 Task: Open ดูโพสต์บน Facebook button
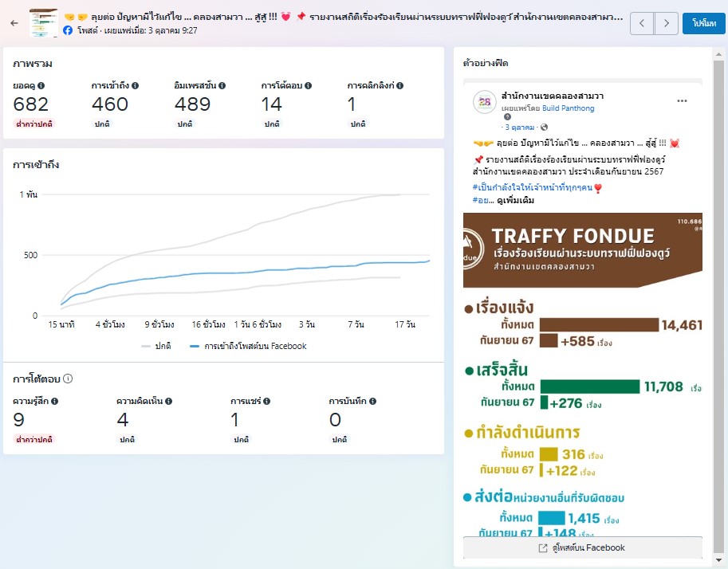pos(582,547)
